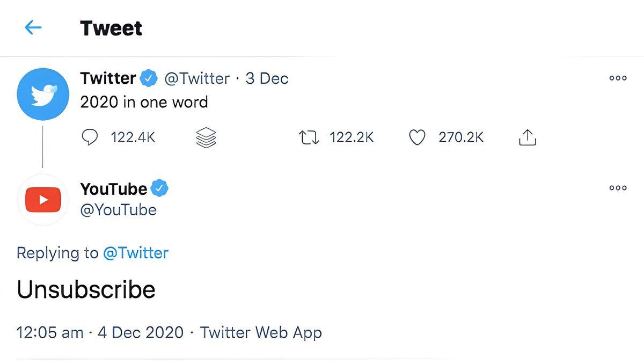This screenshot has width=644, height=364.
Task: Click the 'Twitter Web App' source link
Action: (261, 332)
